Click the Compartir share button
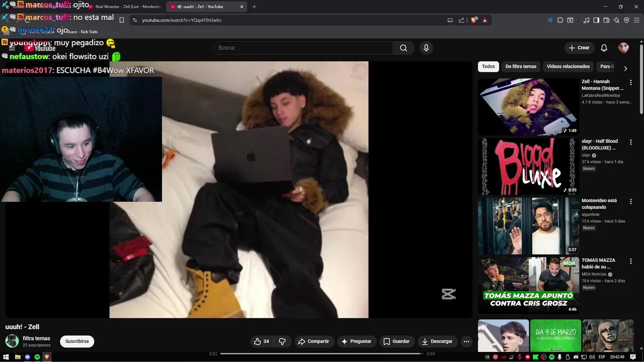The width and height of the screenshot is (644, 362). click(x=313, y=341)
